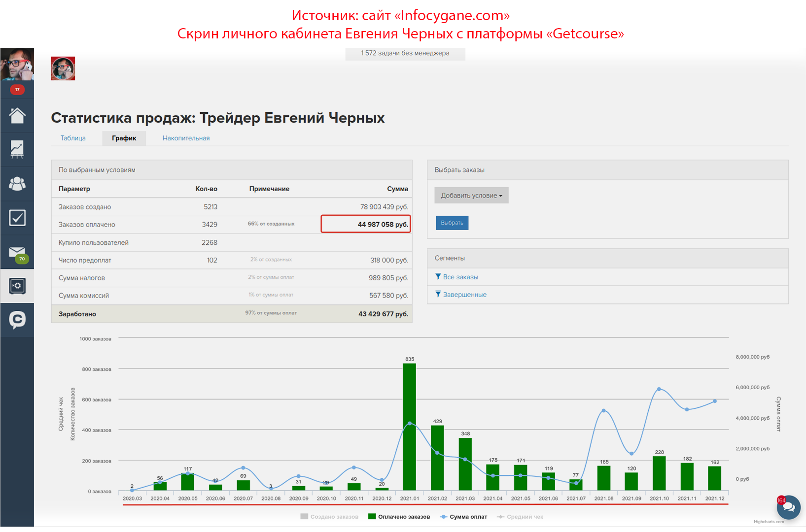The height and width of the screenshot is (532, 806).
Task: Open the Tasks checkmark sidebar icon
Action: pyautogui.click(x=17, y=217)
